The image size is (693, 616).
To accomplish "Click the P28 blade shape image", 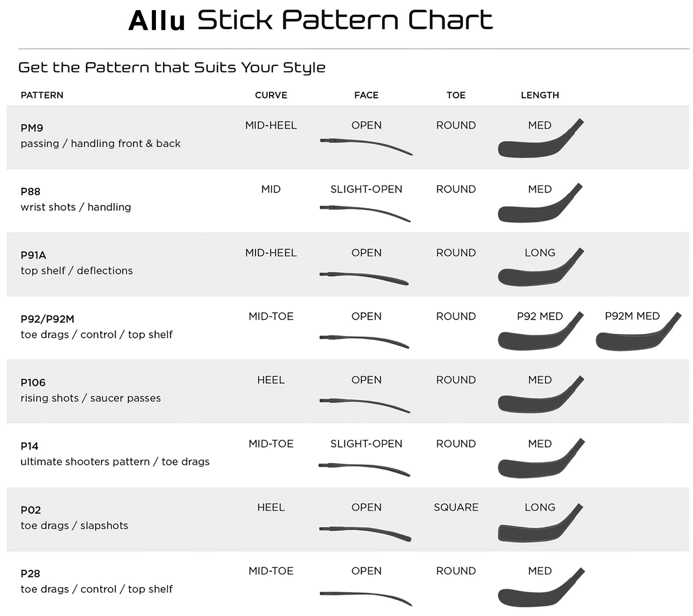I will (541, 587).
